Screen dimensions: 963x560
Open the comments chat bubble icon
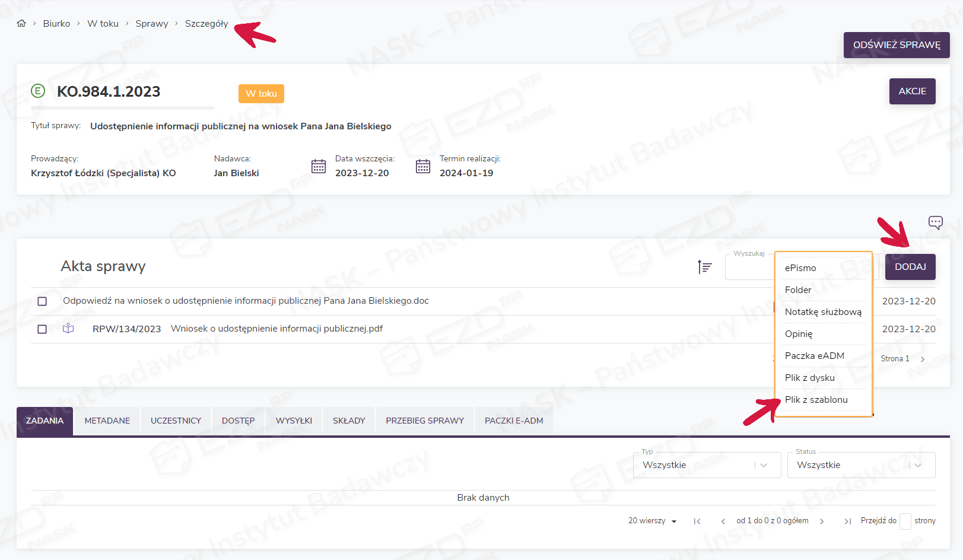[x=935, y=222]
